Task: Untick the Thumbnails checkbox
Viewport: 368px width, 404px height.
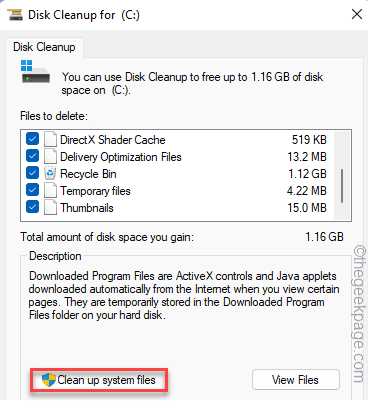Action: click(x=33, y=207)
